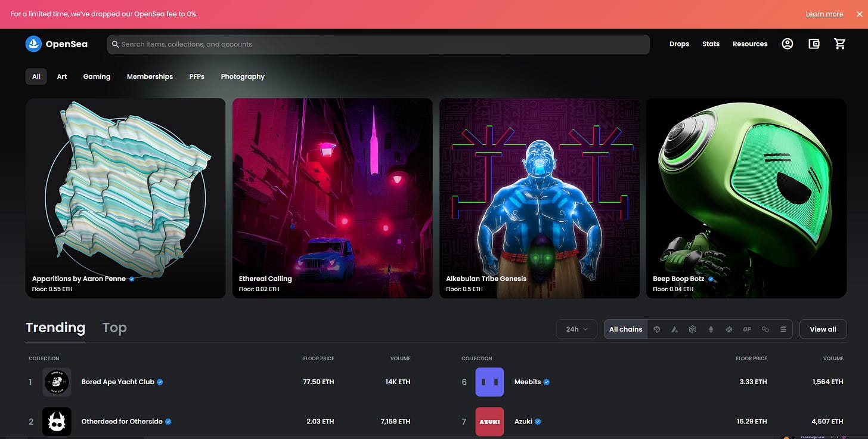Filter by Klaytn chain icon

click(x=728, y=329)
